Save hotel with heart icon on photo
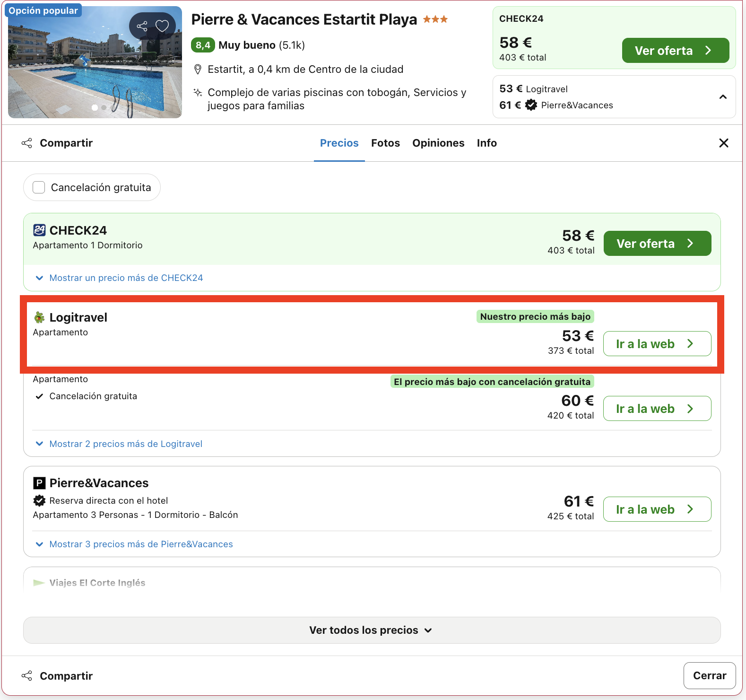 click(162, 26)
